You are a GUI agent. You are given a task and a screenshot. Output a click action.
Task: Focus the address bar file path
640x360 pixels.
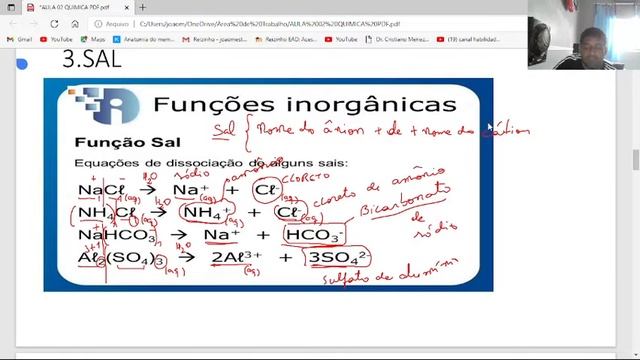click(x=270, y=24)
